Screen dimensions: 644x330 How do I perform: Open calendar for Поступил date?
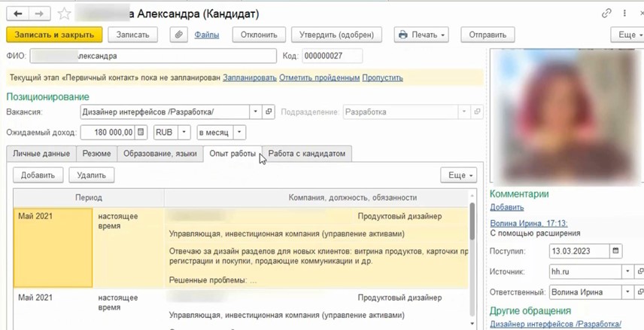pyautogui.click(x=615, y=251)
